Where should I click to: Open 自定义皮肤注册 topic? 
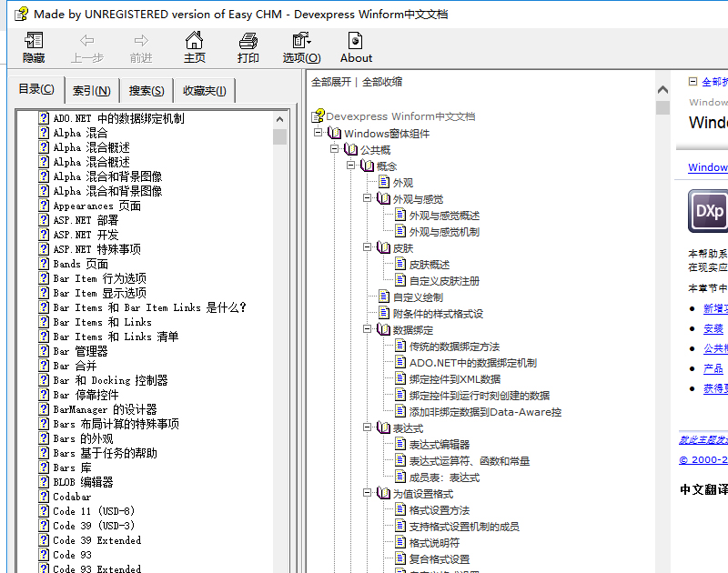click(x=444, y=281)
